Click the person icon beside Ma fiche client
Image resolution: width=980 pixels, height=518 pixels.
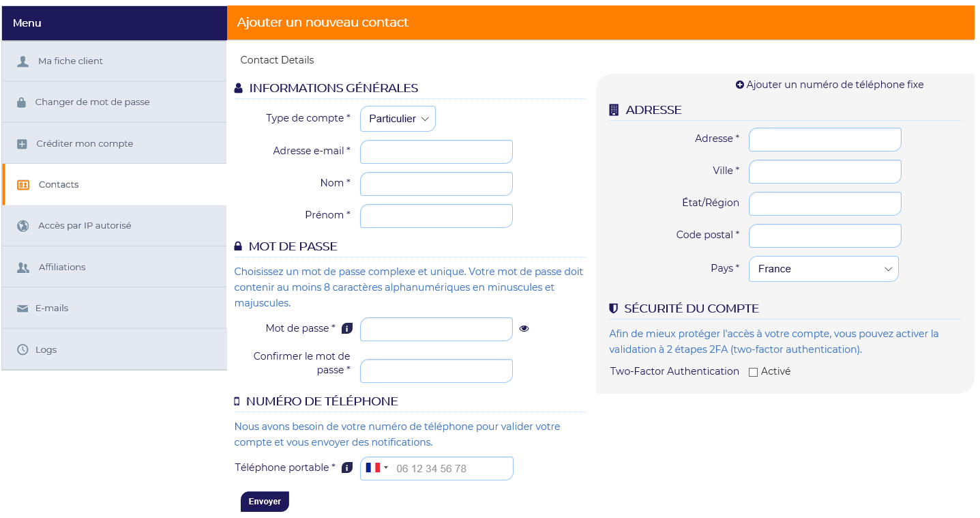[23, 61]
